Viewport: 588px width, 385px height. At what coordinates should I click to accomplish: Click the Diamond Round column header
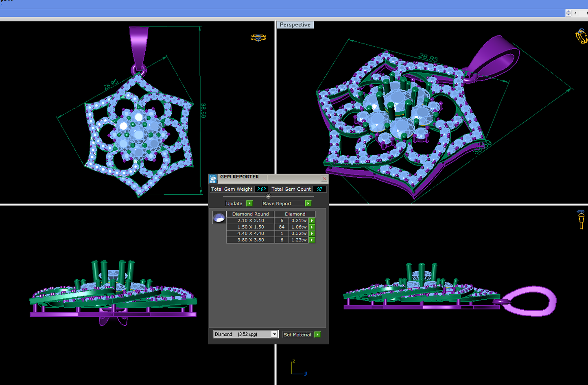coord(250,214)
